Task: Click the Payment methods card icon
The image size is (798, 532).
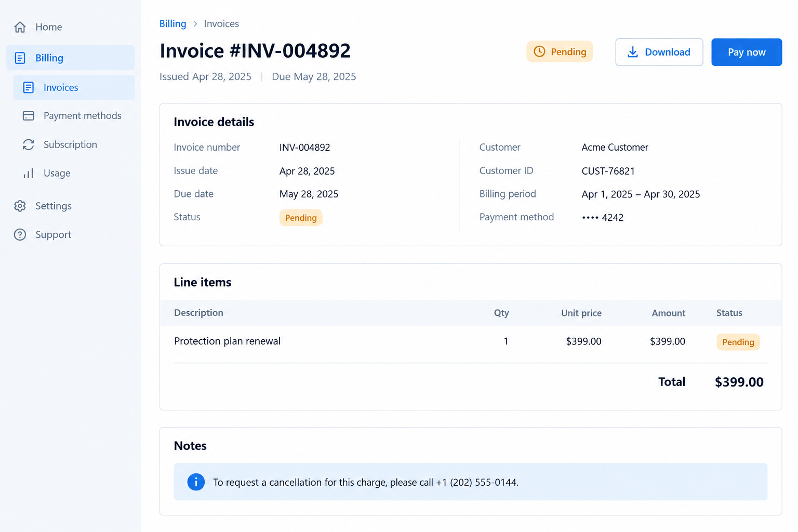Action: [29, 116]
